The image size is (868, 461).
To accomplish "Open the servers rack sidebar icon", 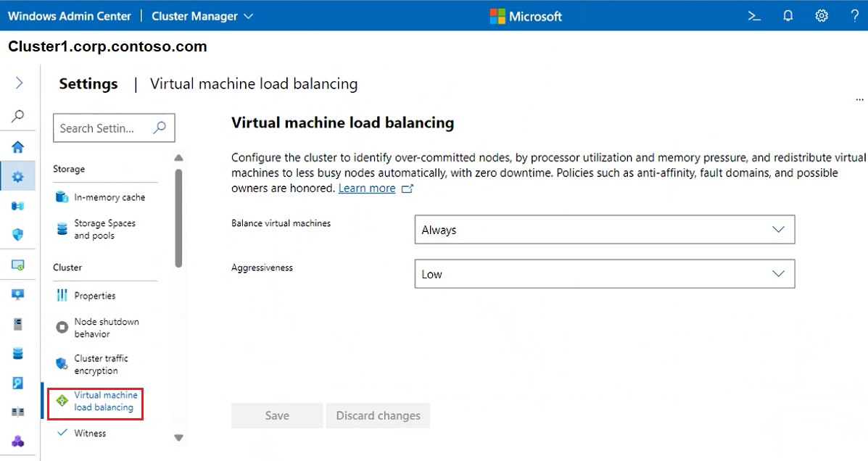I will pos(17,324).
